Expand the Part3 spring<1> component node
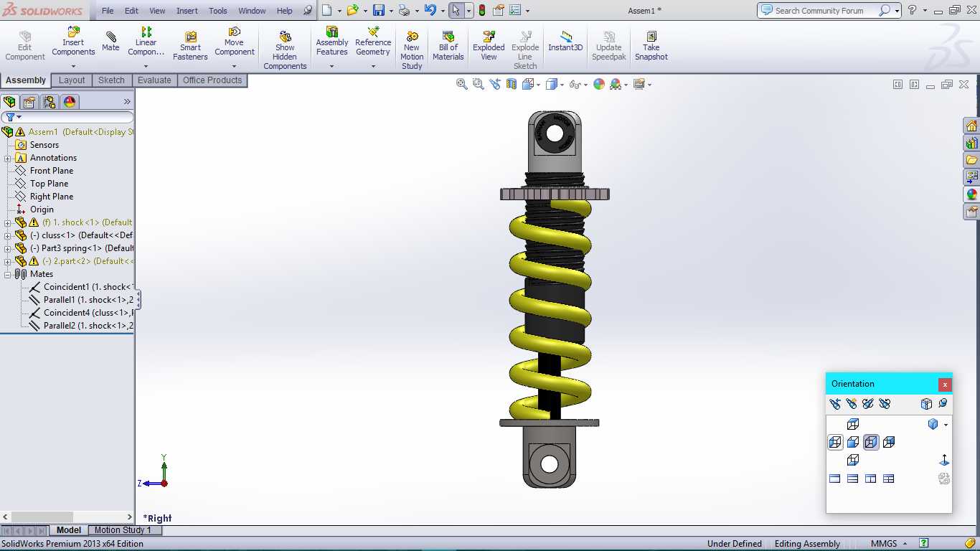Image resolution: width=980 pixels, height=551 pixels. point(8,248)
